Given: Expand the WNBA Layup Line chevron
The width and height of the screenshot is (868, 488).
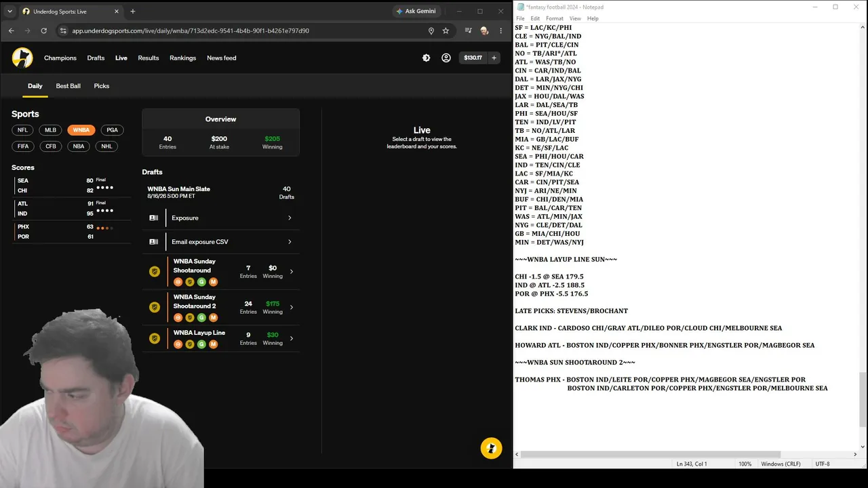Looking at the screenshot, I should [x=292, y=338].
